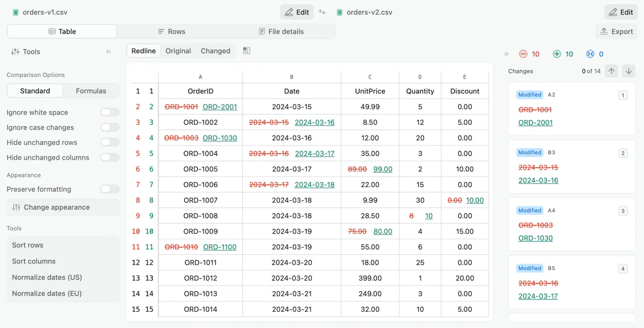Click the Quantity header cell
Image resolution: width=644 pixels, height=328 pixels.
[x=420, y=91]
